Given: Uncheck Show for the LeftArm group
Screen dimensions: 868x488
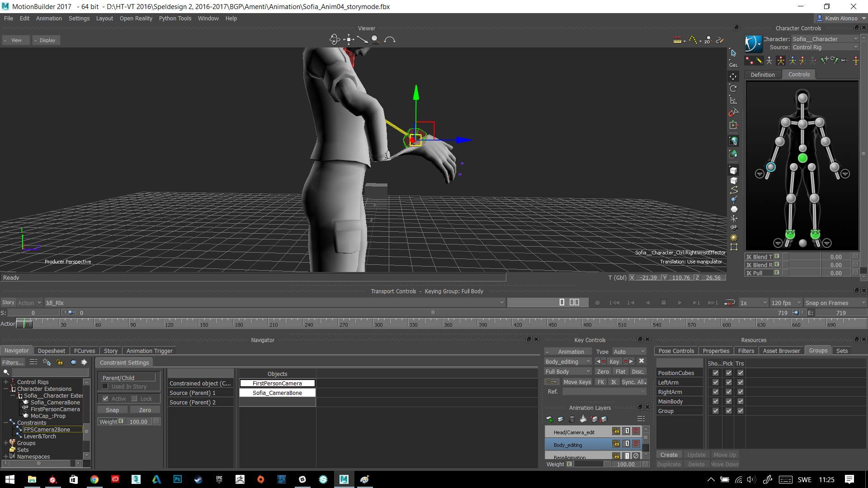Looking at the screenshot, I should coord(715,382).
